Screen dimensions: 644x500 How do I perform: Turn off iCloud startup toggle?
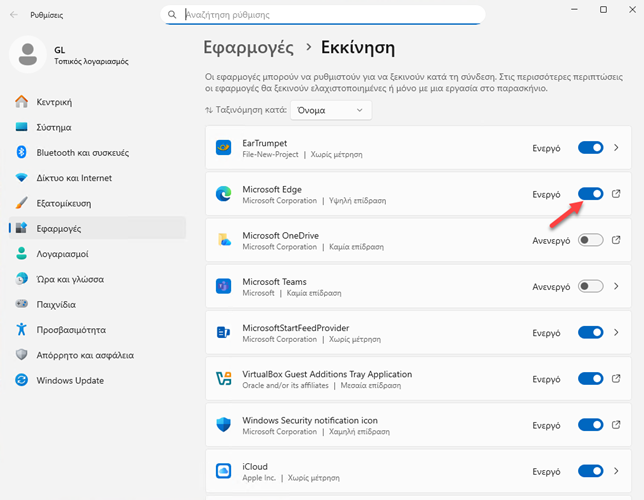point(591,471)
